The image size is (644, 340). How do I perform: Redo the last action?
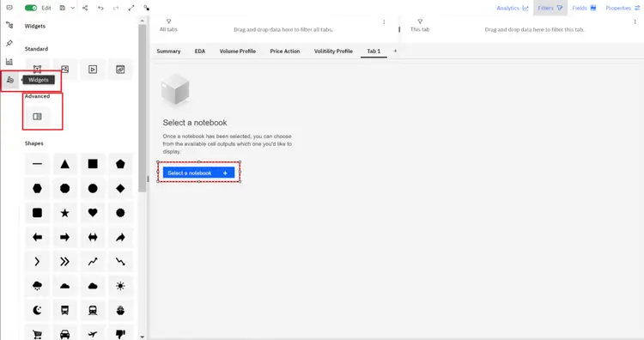116,8
